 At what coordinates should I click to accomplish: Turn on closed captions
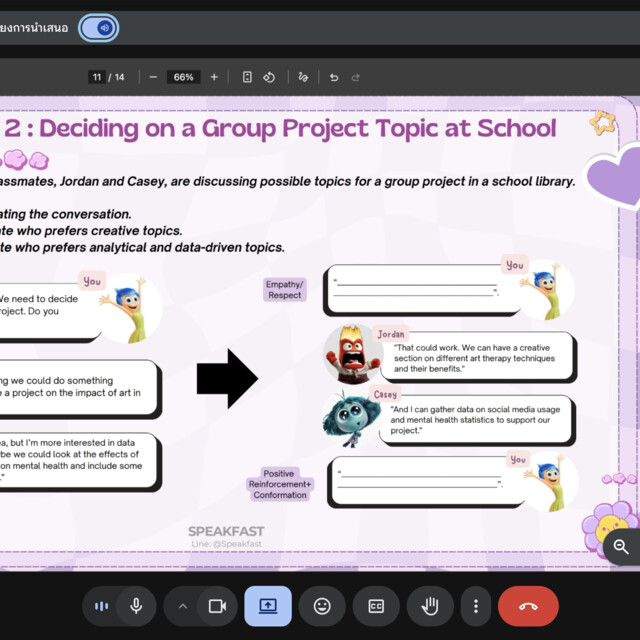376,606
